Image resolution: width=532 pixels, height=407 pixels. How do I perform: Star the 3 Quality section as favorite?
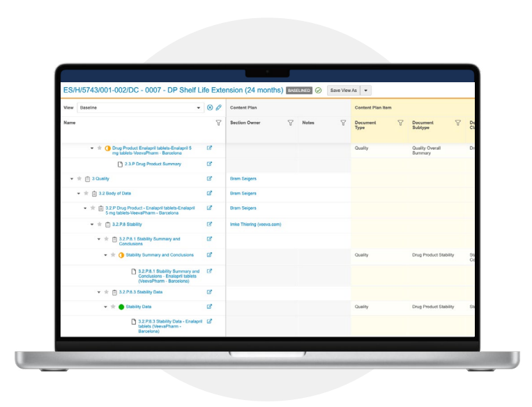click(79, 178)
